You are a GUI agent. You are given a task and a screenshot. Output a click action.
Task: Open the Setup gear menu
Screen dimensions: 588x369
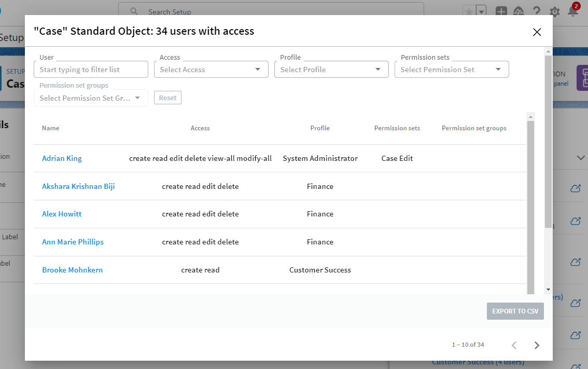click(x=554, y=11)
